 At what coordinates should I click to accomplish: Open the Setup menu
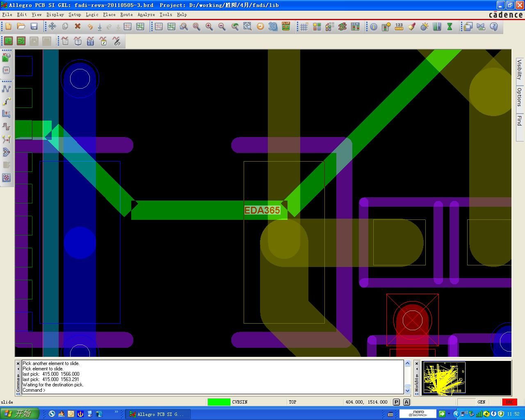click(x=75, y=14)
